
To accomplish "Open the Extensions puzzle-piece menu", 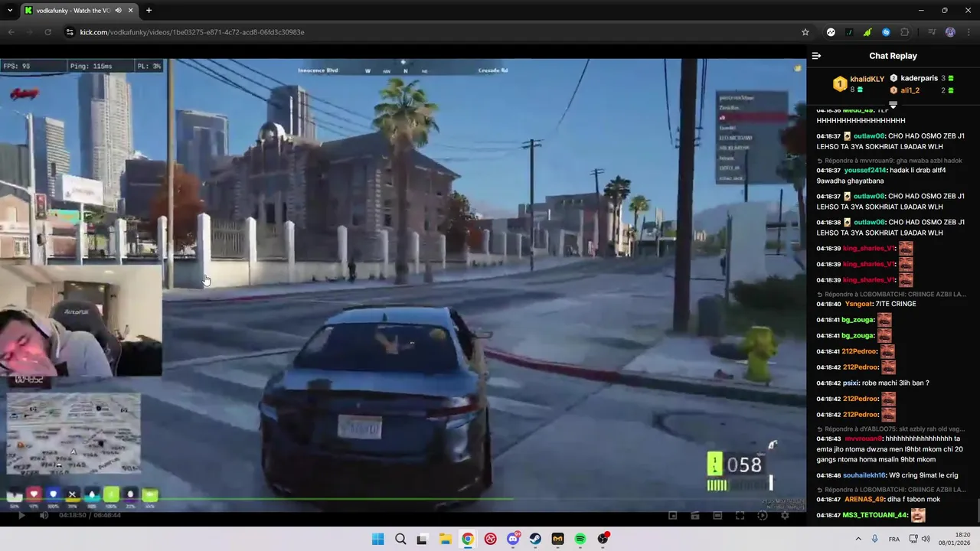I will click(905, 32).
